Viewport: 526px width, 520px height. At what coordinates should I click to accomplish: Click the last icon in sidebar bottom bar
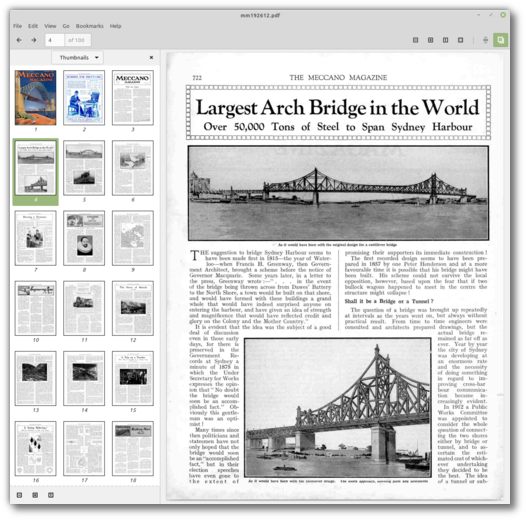(x=51, y=495)
